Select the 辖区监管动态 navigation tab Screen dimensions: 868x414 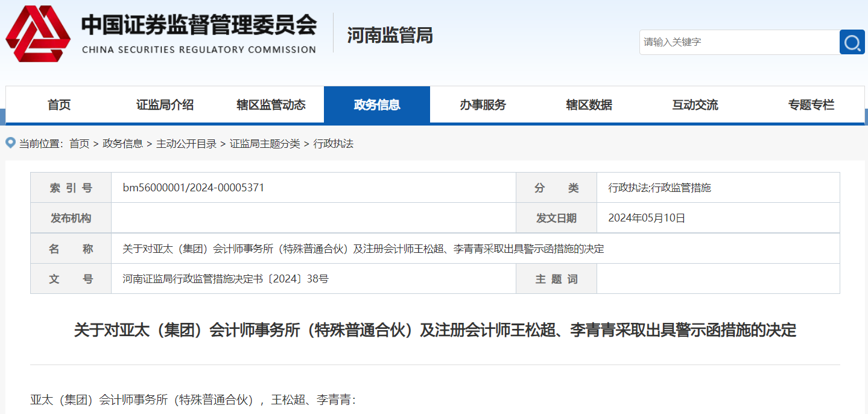click(x=270, y=104)
